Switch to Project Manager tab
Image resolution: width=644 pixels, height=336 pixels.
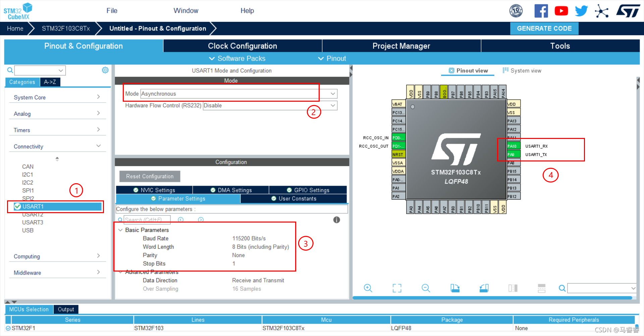[x=401, y=46]
